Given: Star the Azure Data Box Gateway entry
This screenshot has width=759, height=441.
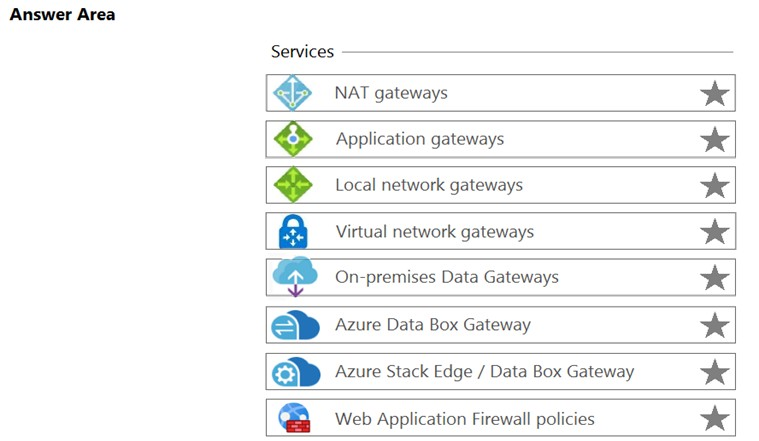Looking at the screenshot, I should coord(714,325).
